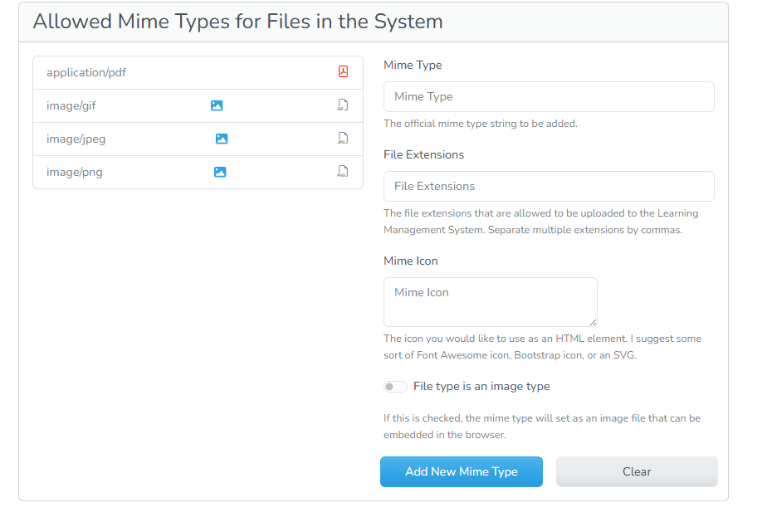Select the image/png list entry text
The image size is (767, 532).
tap(75, 173)
